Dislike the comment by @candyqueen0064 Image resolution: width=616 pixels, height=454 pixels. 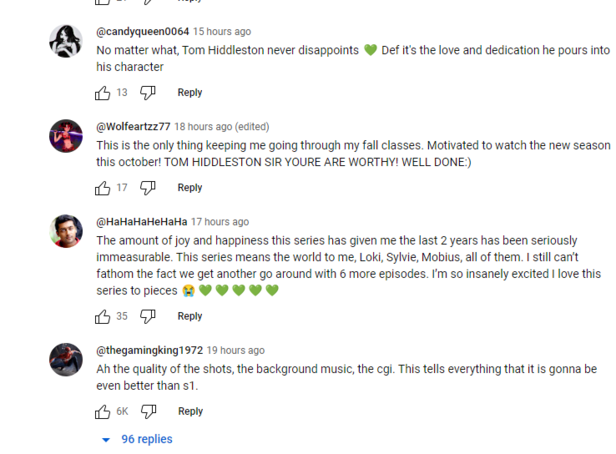pyautogui.click(x=148, y=93)
